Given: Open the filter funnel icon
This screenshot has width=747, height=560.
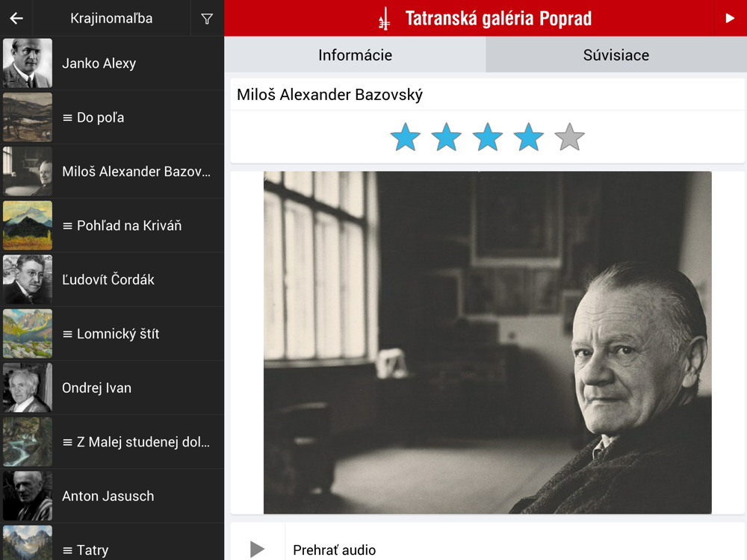Looking at the screenshot, I should click(x=207, y=19).
